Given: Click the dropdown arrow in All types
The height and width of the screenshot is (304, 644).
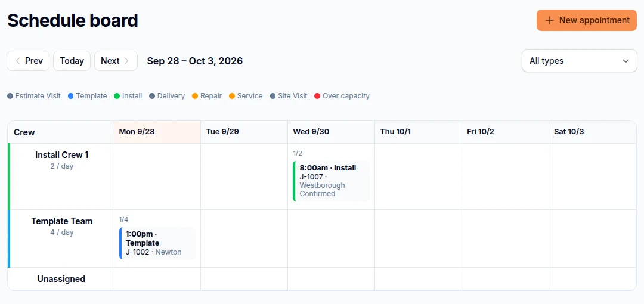Looking at the screenshot, I should pyautogui.click(x=626, y=61).
